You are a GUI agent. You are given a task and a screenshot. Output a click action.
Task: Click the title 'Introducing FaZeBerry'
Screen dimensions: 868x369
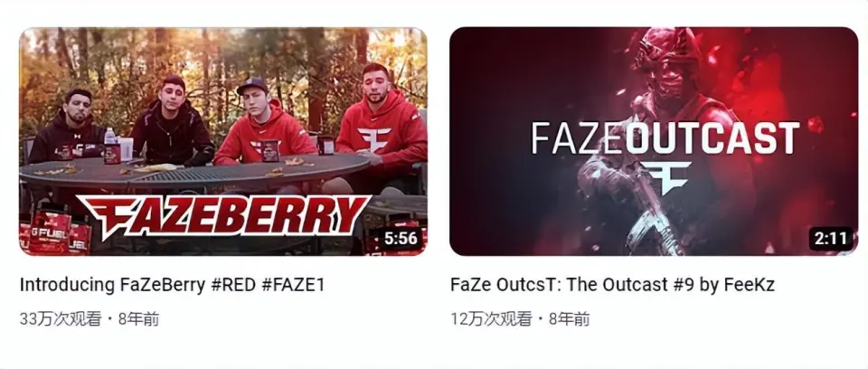[x=113, y=285]
